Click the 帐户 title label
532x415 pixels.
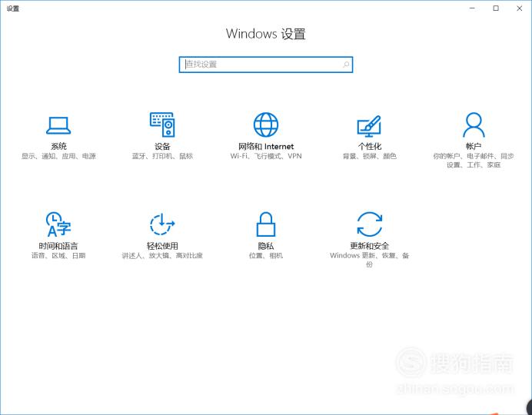click(474, 147)
